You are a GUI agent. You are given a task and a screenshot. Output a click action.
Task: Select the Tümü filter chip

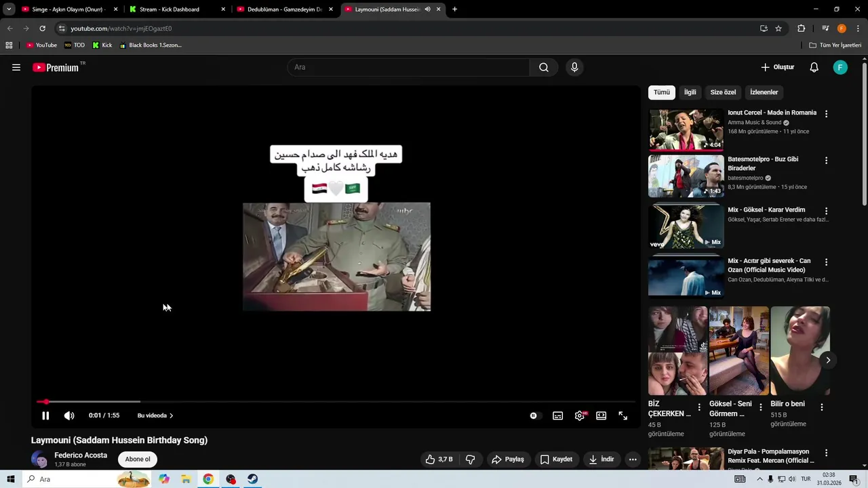click(x=662, y=92)
